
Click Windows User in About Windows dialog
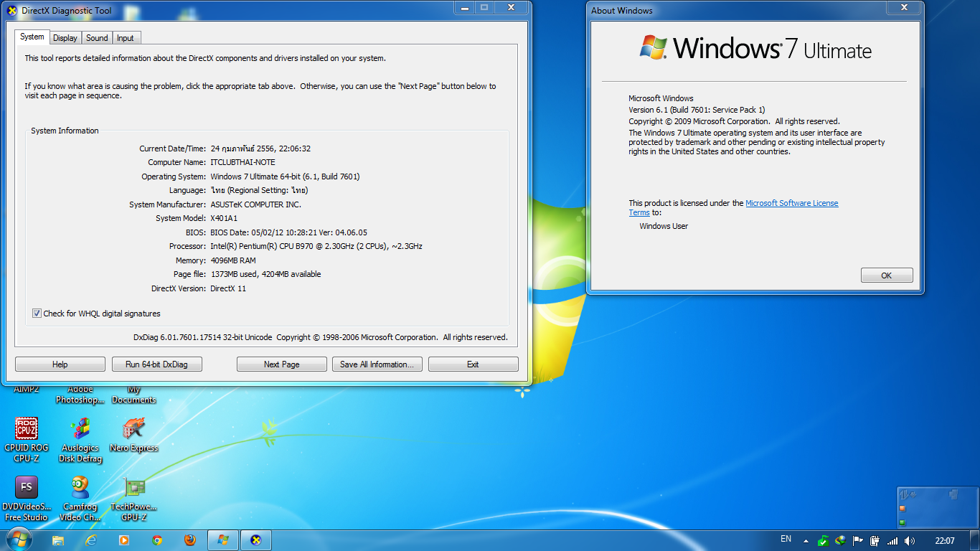point(664,226)
